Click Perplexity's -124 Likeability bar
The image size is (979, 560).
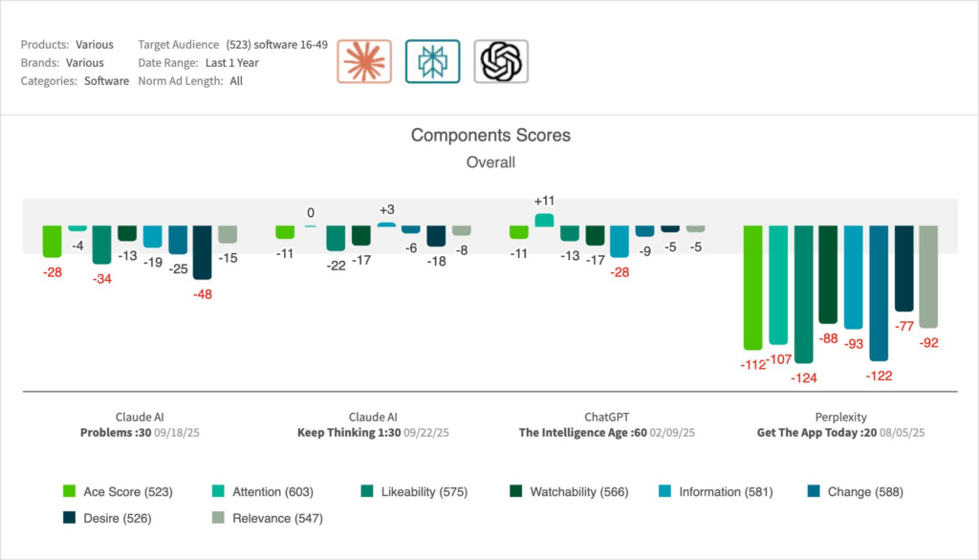coord(803,293)
